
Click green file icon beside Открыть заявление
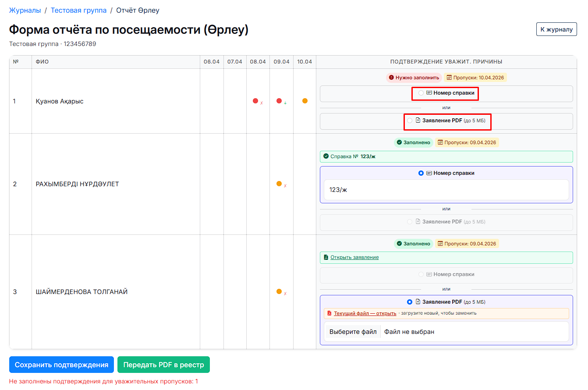(326, 257)
